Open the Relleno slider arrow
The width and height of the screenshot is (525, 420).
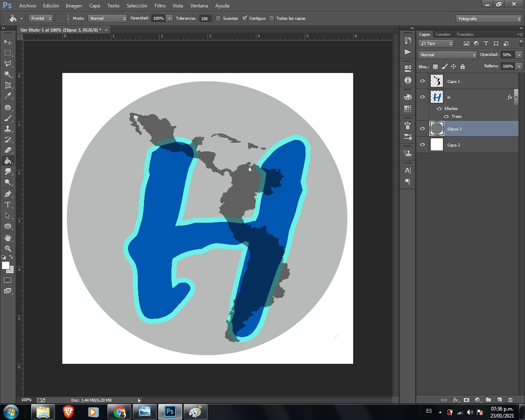tap(519, 66)
